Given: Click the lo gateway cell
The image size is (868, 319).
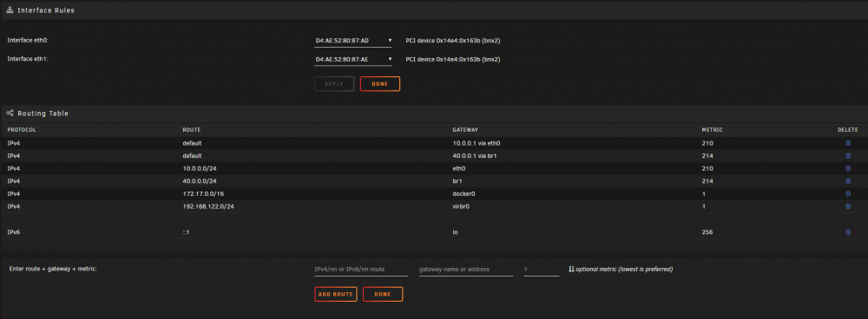Looking at the screenshot, I should pyautogui.click(x=456, y=232).
